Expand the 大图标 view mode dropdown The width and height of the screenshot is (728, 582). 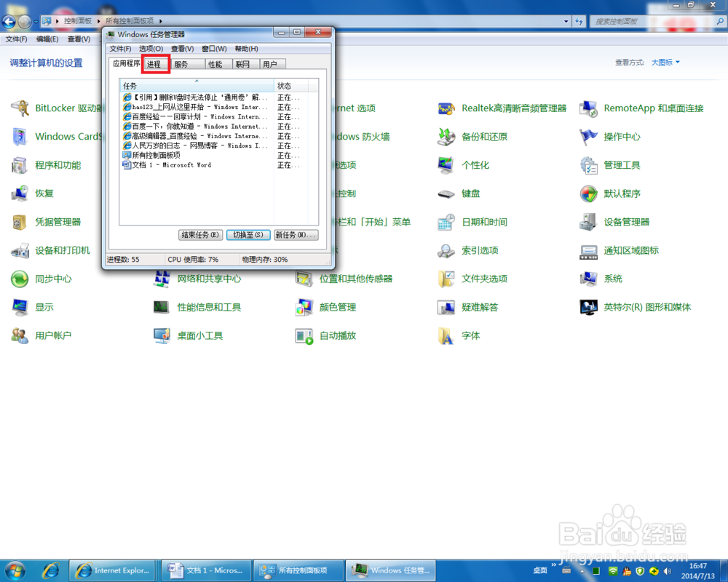point(665,62)
